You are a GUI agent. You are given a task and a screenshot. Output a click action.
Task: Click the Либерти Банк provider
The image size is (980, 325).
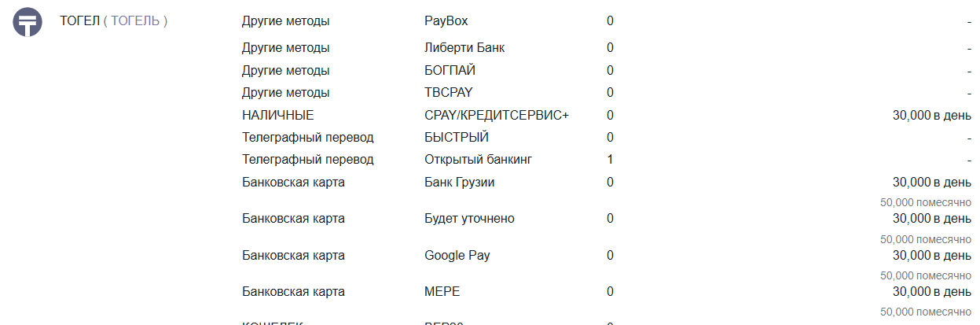pos(464,48)
